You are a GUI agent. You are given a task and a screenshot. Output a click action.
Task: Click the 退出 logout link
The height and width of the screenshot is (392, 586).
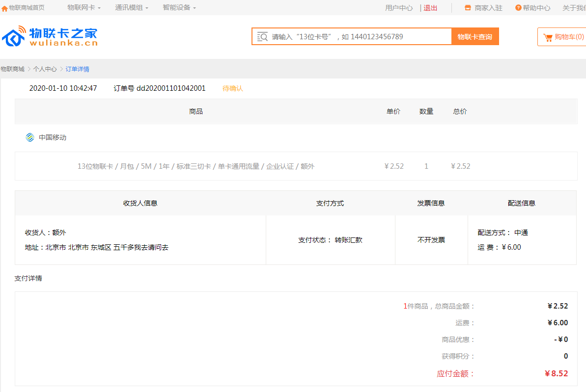click(x=430, y=8)
